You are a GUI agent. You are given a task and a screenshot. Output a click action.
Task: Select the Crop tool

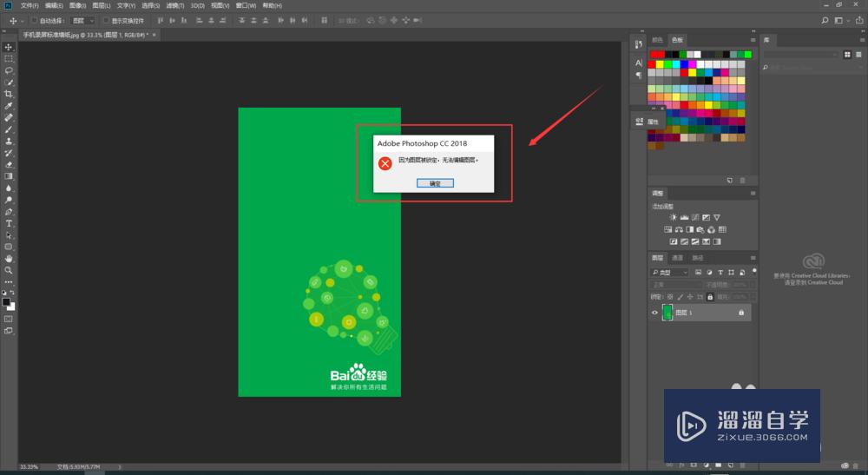point(9,94)
